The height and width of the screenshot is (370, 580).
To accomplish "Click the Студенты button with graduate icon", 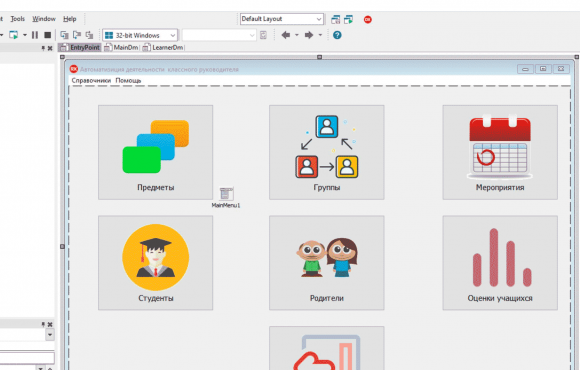I will pyautogui.click(x=155, y=263).
